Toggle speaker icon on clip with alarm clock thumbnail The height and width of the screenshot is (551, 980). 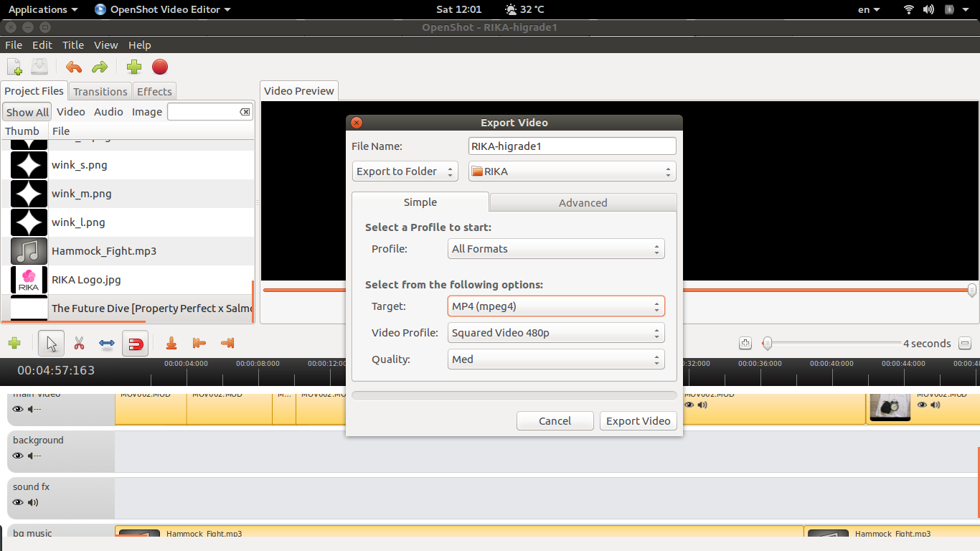click(936, 405)
